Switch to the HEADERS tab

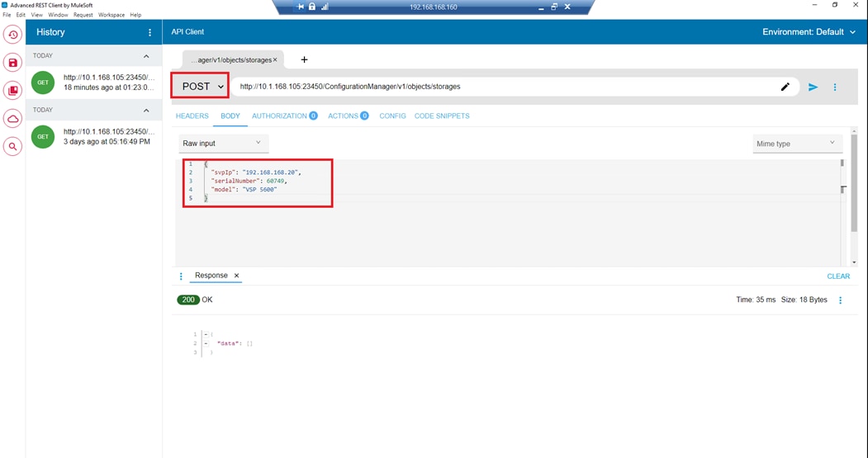pos(192,116)
